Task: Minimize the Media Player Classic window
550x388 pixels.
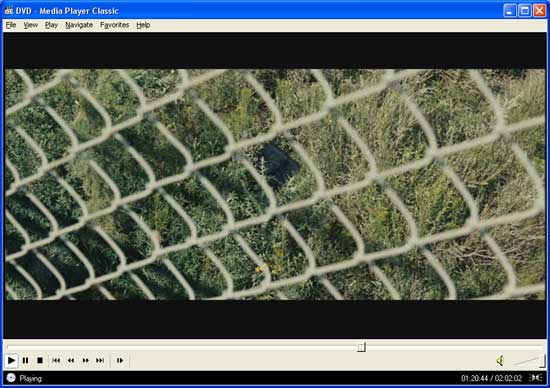Action: pos(510,11)
